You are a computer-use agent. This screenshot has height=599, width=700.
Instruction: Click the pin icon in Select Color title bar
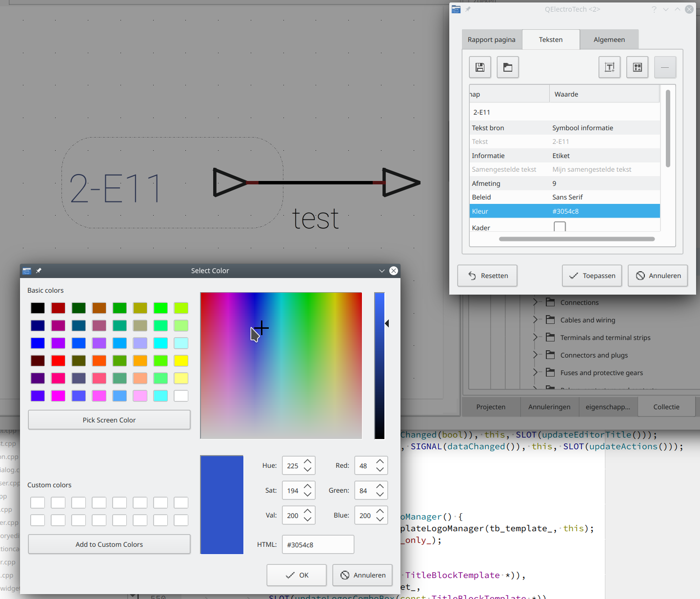click(39, 271)
